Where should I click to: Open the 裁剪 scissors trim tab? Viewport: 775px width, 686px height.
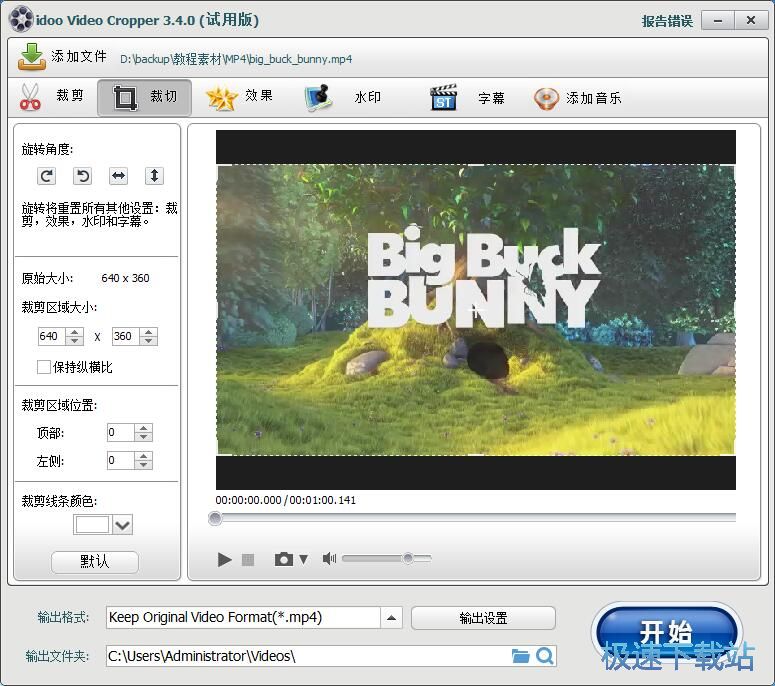point(52,97)
